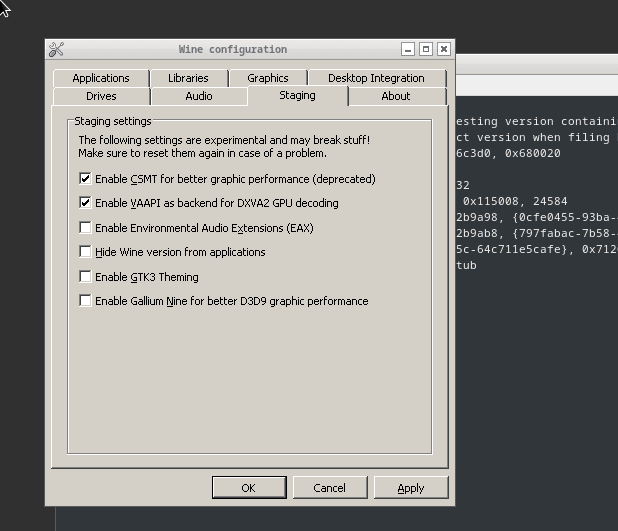Image resolution: width=618 pixels, height=531 pixels.
Task: Check Hide Wine version from applications
Action: [85, 252]
